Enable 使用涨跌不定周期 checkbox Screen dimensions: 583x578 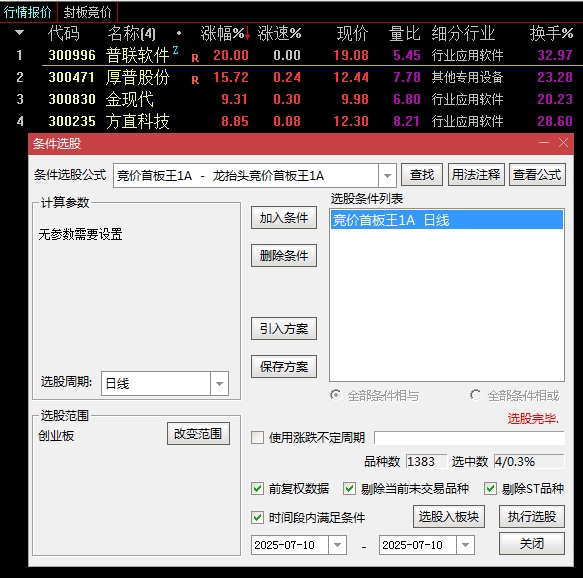257,437
